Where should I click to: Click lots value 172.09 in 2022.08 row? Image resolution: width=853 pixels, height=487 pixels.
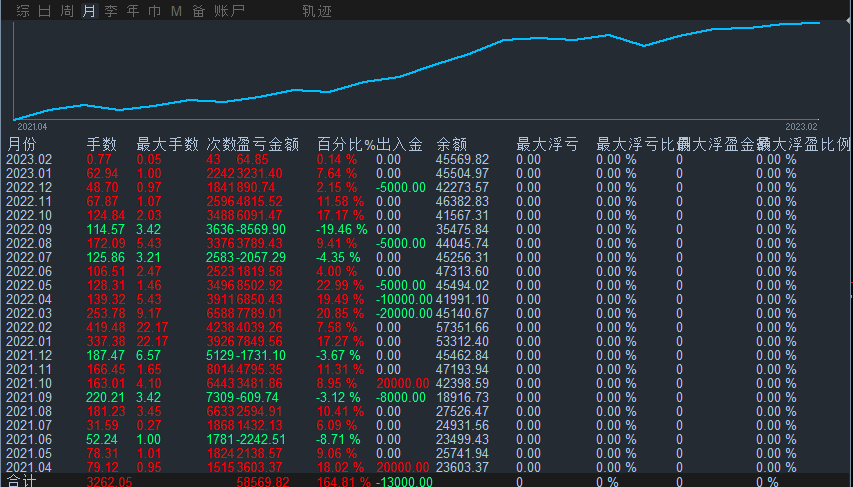[x=106, y=244]
